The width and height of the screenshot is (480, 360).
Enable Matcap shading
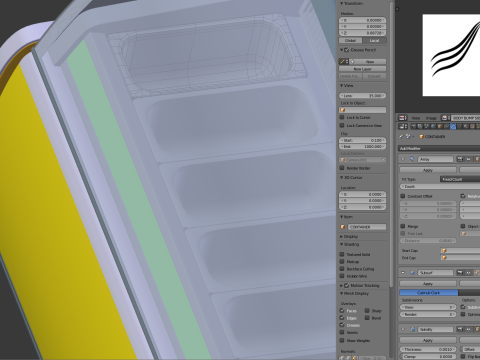click(342, 262)
